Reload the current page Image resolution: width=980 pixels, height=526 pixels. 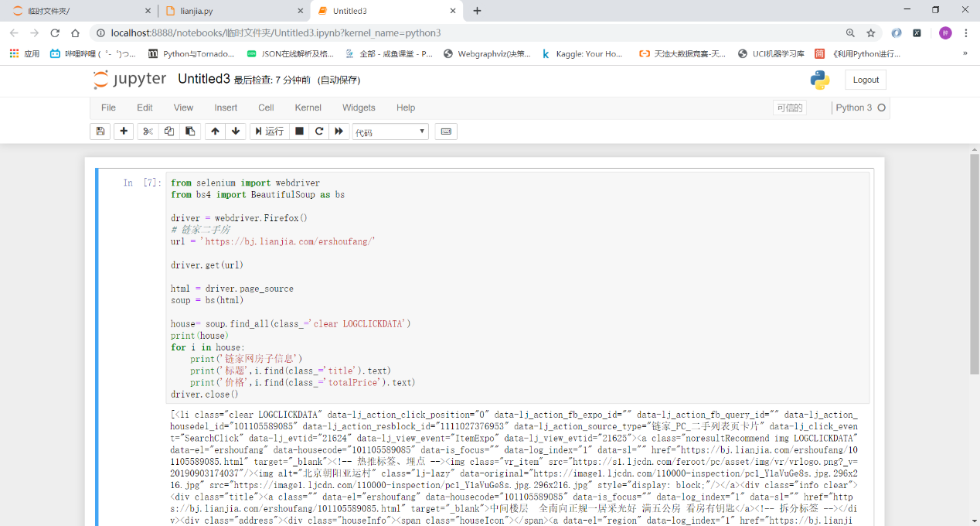tap(55, 33)
